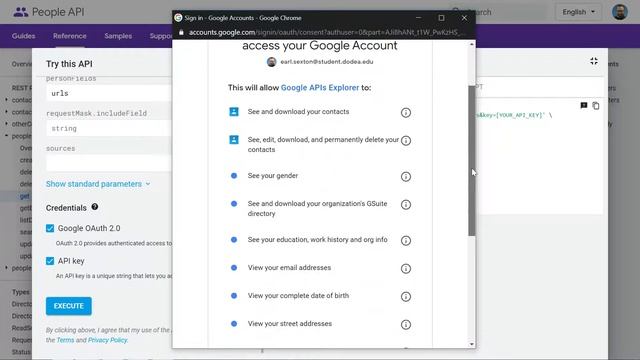Toggle the API key checkbox

click(x=50, y=261)
